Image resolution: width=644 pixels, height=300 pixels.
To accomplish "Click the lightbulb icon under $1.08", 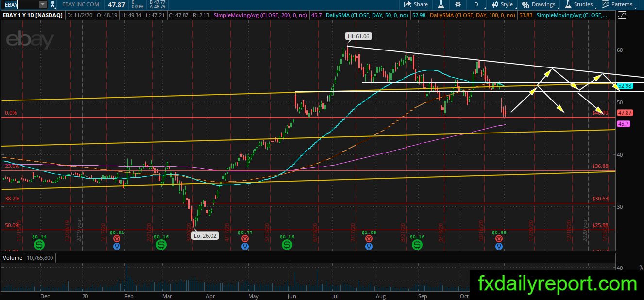I will click(x=369, y=247).
